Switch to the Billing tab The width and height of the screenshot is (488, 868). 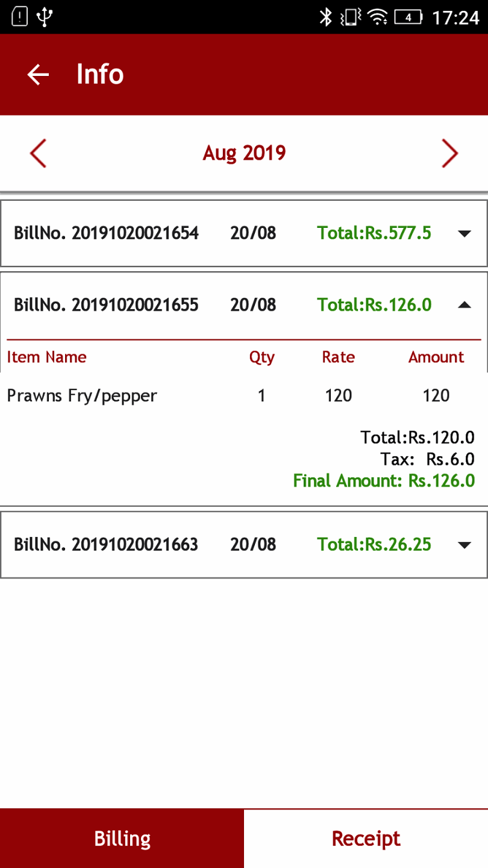click(122, 838)
